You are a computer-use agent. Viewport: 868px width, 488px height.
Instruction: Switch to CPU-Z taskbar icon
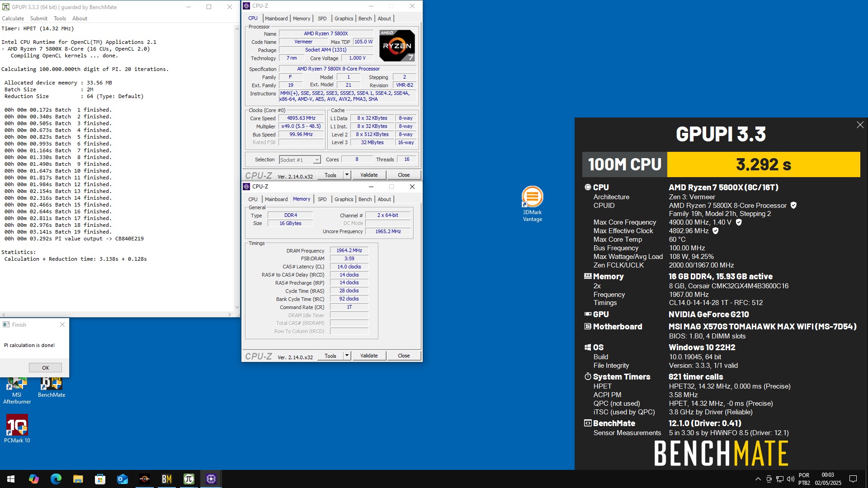(x=211, y=479)
